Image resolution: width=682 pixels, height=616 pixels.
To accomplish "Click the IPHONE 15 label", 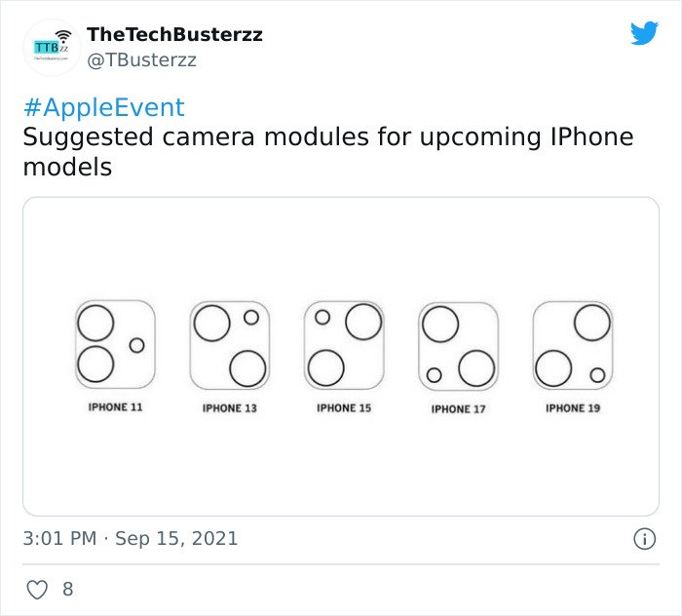I will pos(344,408).
